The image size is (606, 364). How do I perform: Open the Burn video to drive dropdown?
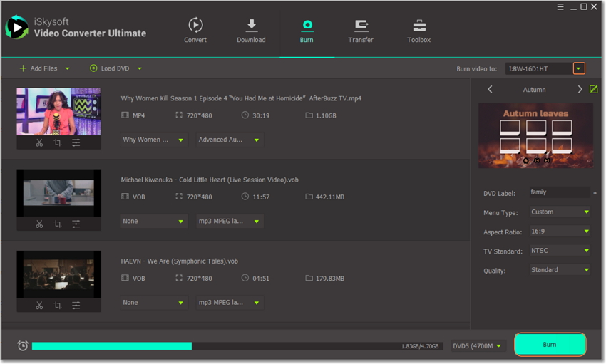tap(579, 68)
